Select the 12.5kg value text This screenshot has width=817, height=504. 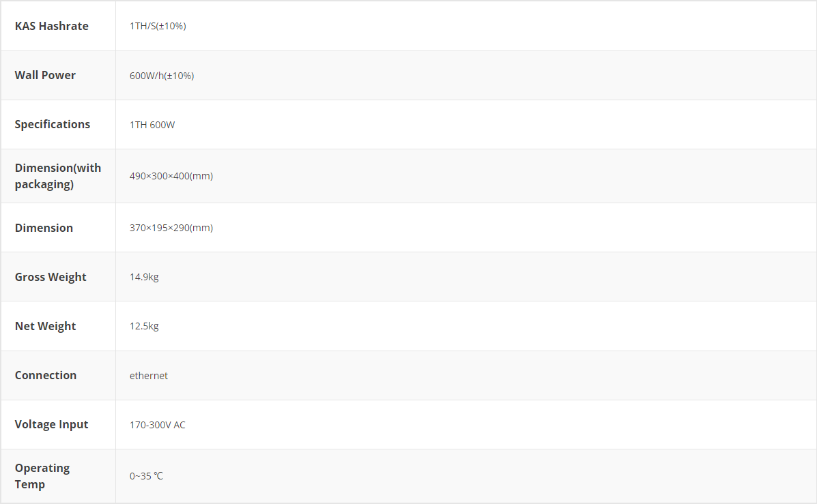144,326
